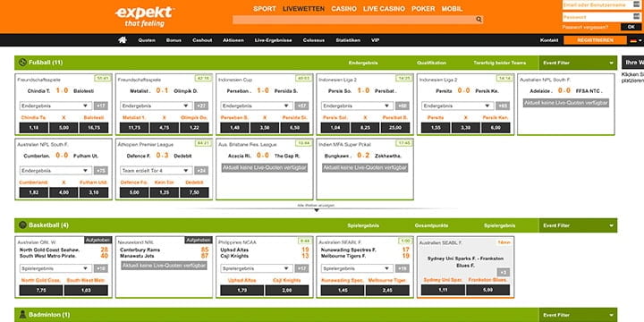Click the Canterbury Rams team name

(x=140, y=250)
